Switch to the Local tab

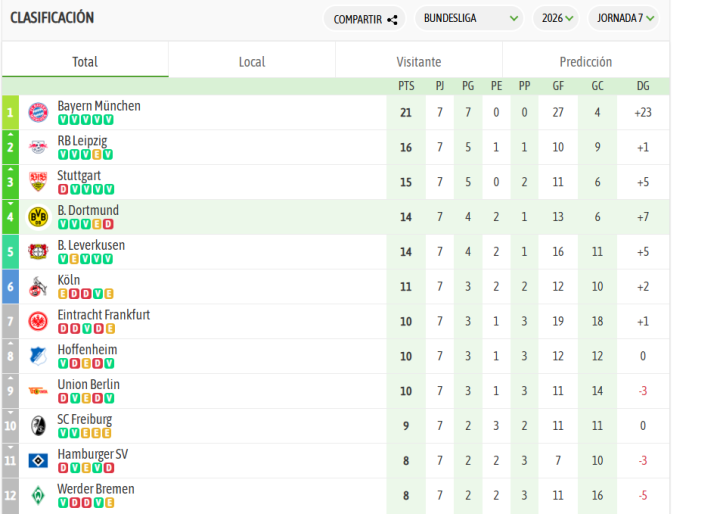point(252,62)
